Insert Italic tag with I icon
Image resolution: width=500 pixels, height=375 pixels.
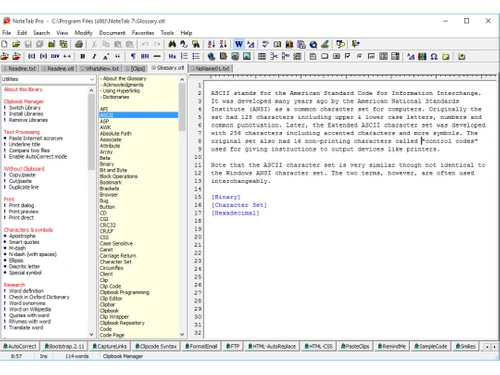coord(94,56)
